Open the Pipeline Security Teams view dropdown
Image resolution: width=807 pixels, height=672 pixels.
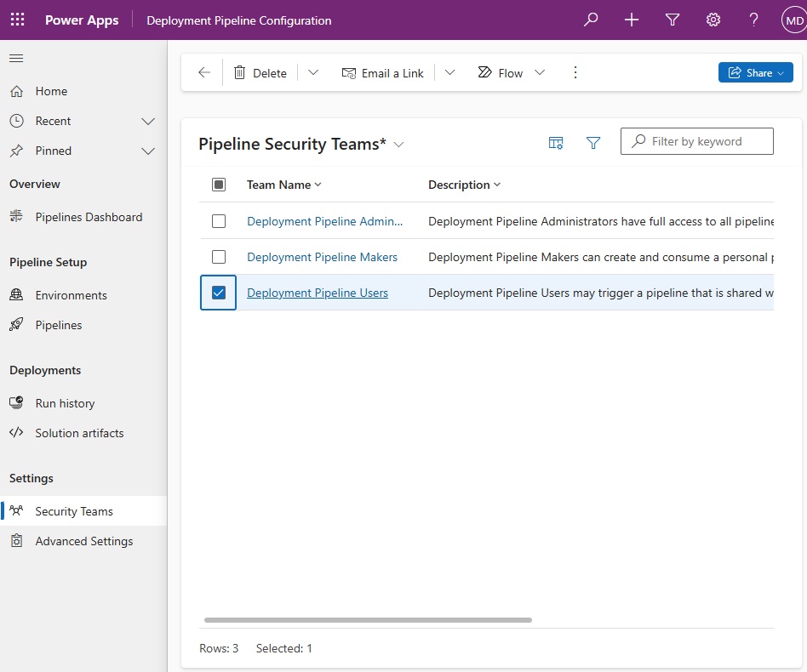(x=398, y=145)
